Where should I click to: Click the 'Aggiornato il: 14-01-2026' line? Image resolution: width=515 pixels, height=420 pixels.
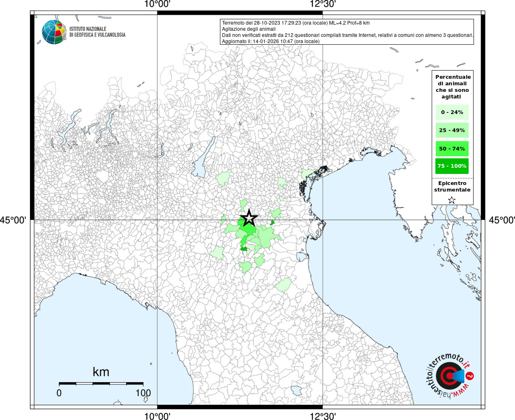[x=270, y=41]
